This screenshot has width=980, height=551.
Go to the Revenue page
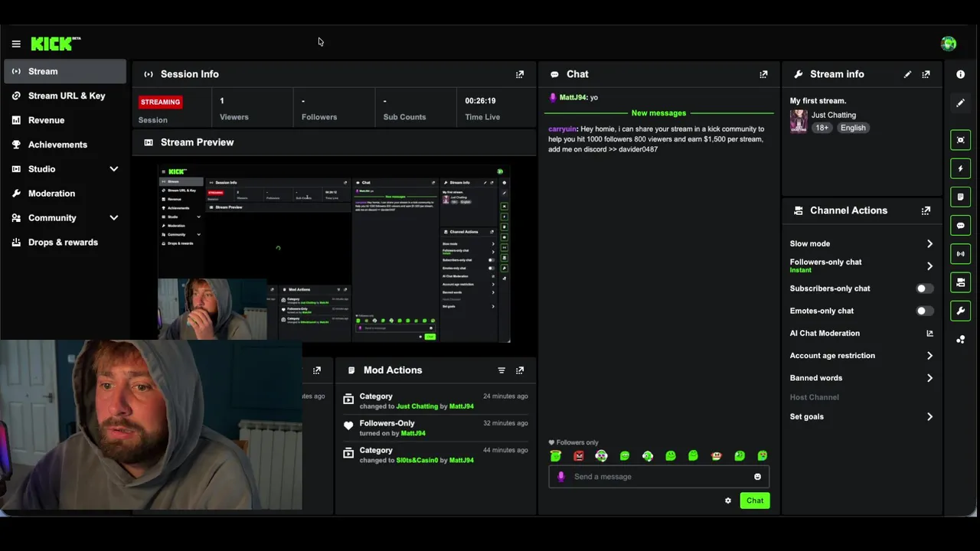(65, 120)
